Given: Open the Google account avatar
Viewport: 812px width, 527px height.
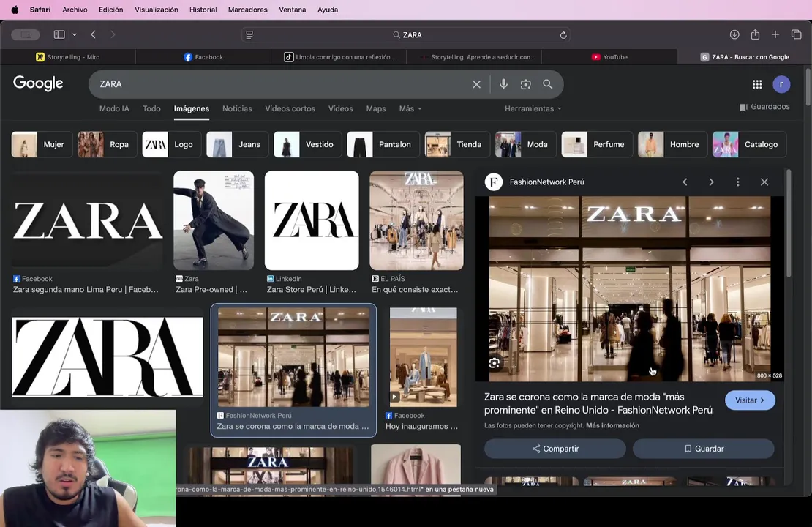Looking at the screenshot, I should [x=781, y=84].
